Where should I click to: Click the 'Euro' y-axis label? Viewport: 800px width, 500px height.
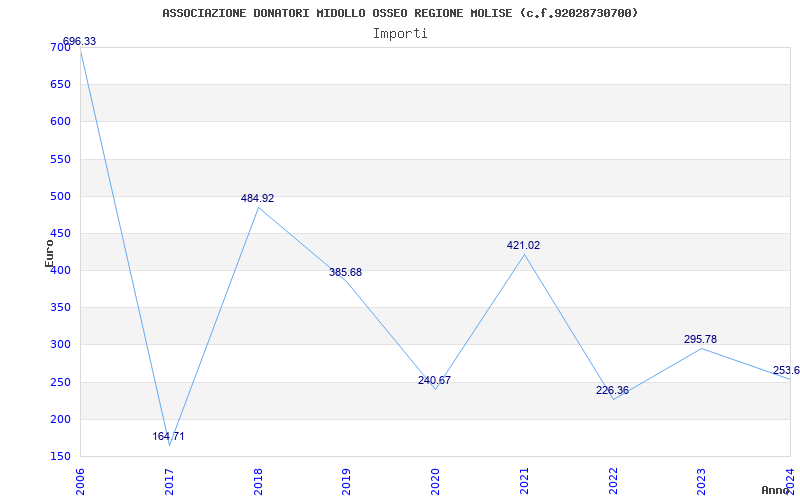coord(49,254)
